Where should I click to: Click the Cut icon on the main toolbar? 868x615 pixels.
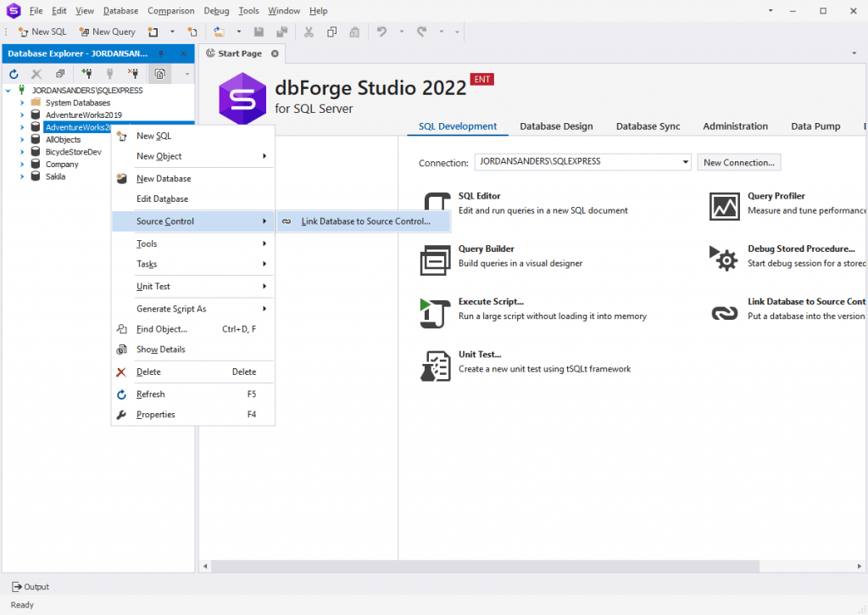click(309, 31)
